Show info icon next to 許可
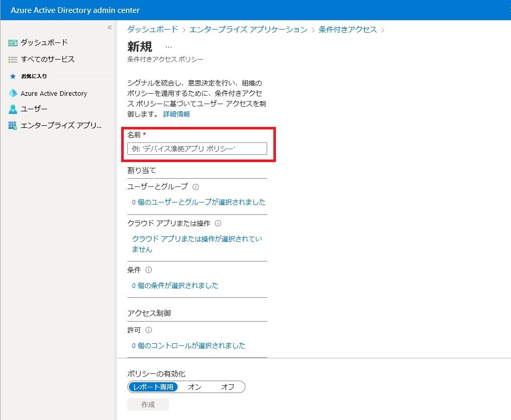This screenshot has height=420, width=511. coord(149,330)
